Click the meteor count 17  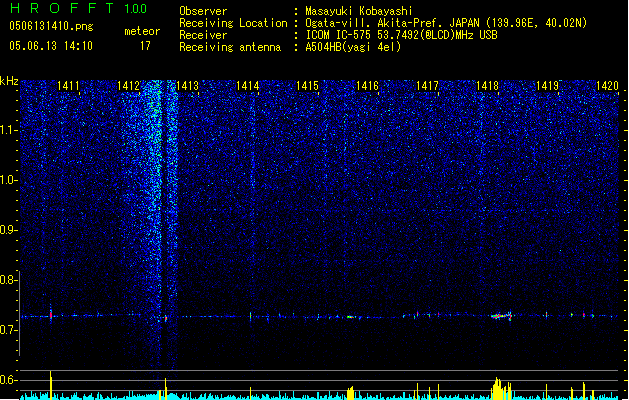145,46
